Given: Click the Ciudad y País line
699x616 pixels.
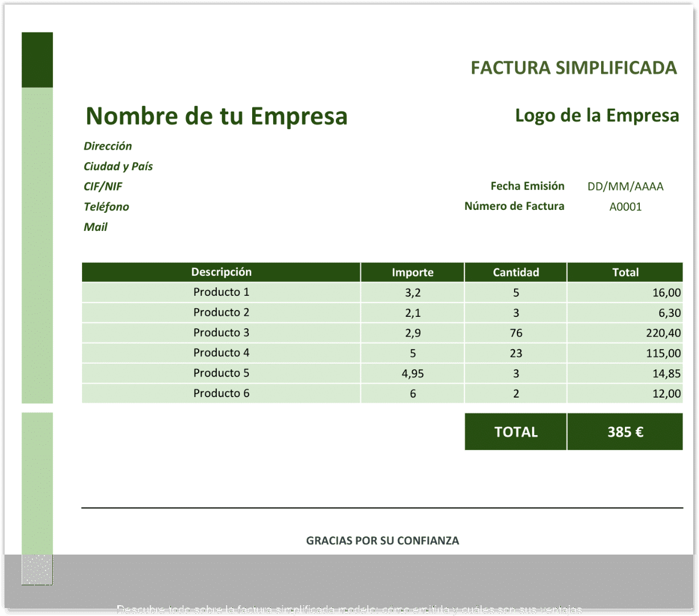Looking at the screenshot, I should click(x=118, y=167).
